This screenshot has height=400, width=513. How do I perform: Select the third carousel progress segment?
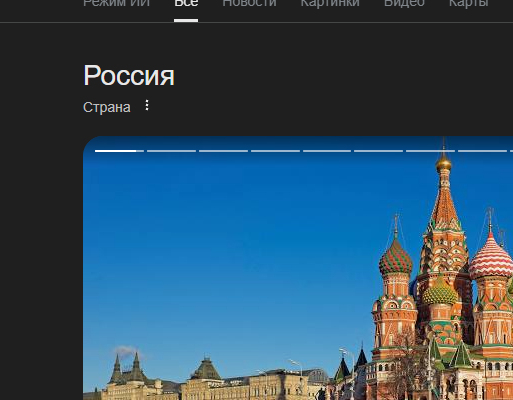pos(223,151)
